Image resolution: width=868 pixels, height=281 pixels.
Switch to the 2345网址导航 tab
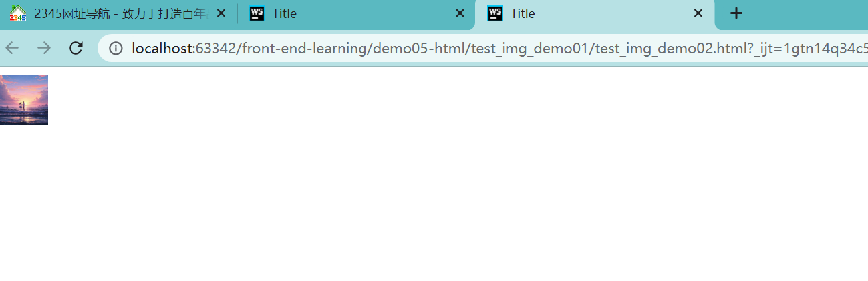pyautogui.click(x=120, y=13)
